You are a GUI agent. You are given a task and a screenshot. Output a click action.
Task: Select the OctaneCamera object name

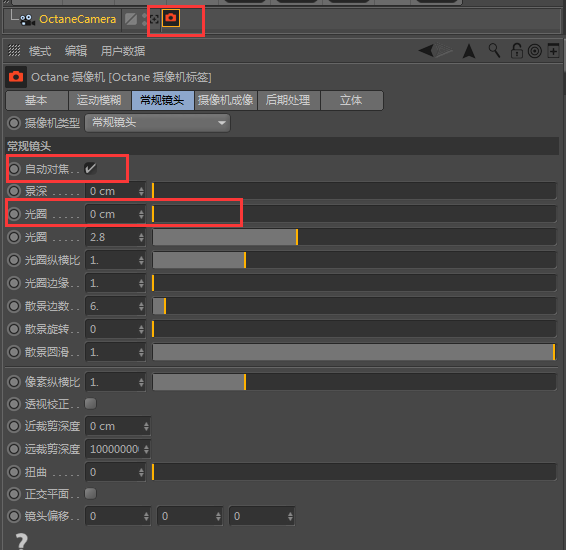click(x=77, y=19)
